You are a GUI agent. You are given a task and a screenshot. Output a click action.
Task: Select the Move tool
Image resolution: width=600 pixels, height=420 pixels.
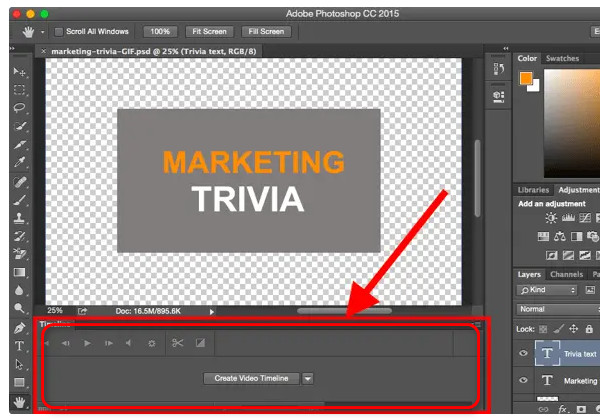(19, 72)
